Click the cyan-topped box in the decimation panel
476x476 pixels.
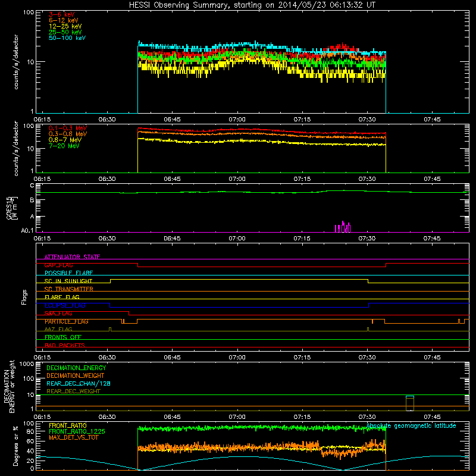410,403
